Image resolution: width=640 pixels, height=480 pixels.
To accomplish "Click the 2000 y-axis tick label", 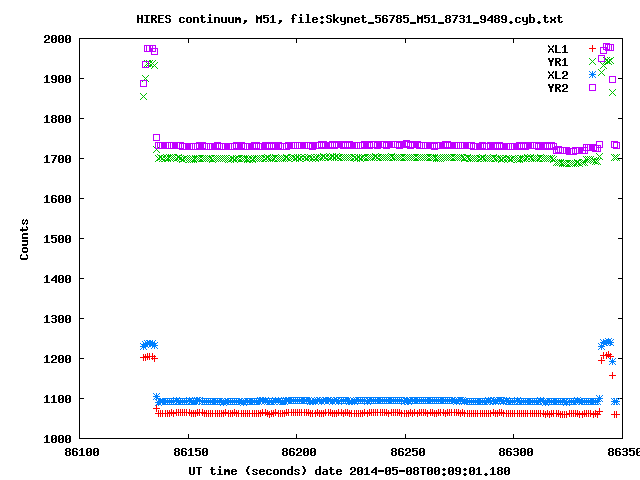I will pyautogui.click(x=57, y=39).
